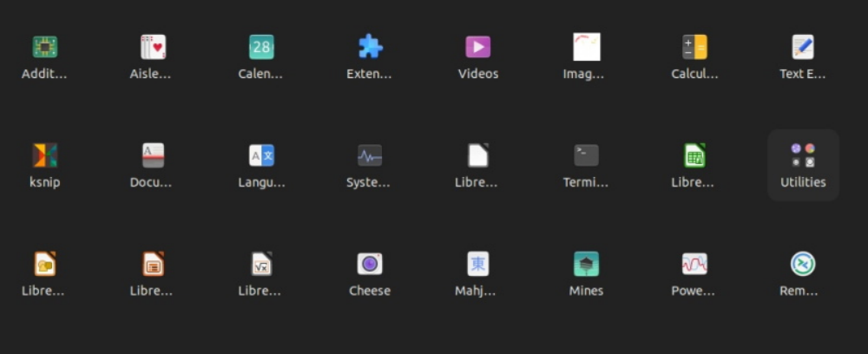This screenshot has width=868, height=354.
Task: Launch the Mines game
Action: click(587, 264)
